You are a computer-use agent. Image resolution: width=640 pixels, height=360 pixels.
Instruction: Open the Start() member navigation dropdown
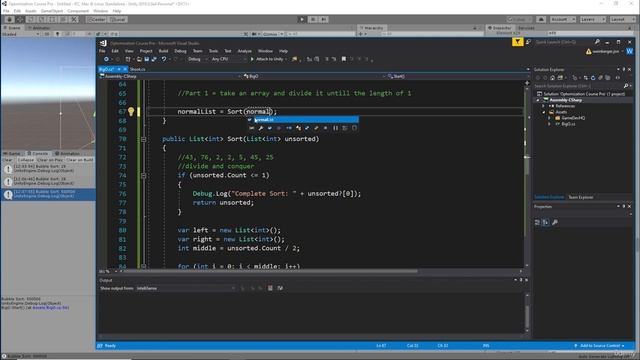coord(457,76)
